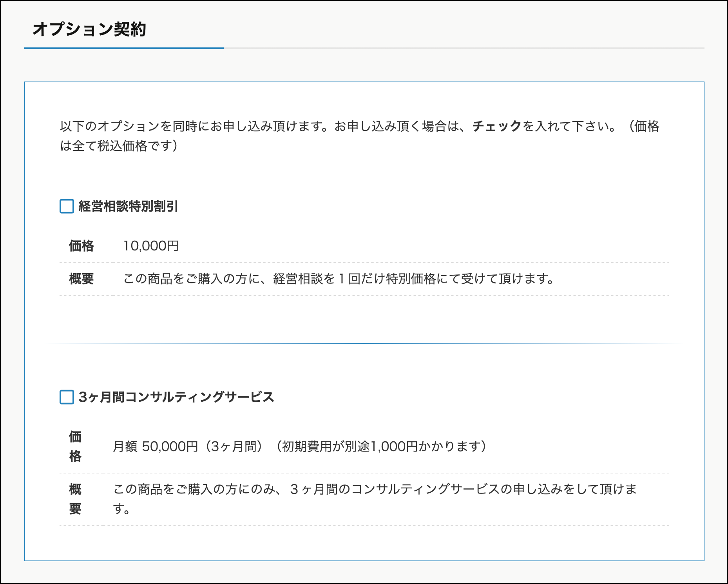Click the 価格 label under consulting service
The image size is (728, 584).
point(75,446)
